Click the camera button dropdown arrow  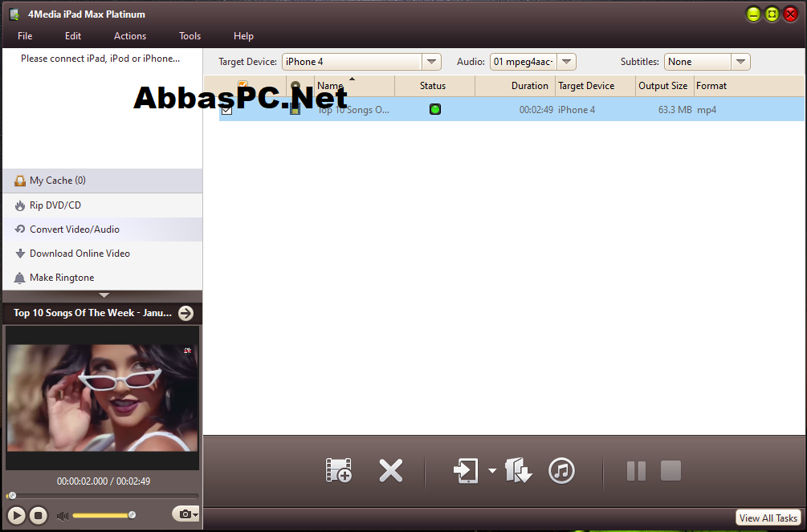click(196, 514)
